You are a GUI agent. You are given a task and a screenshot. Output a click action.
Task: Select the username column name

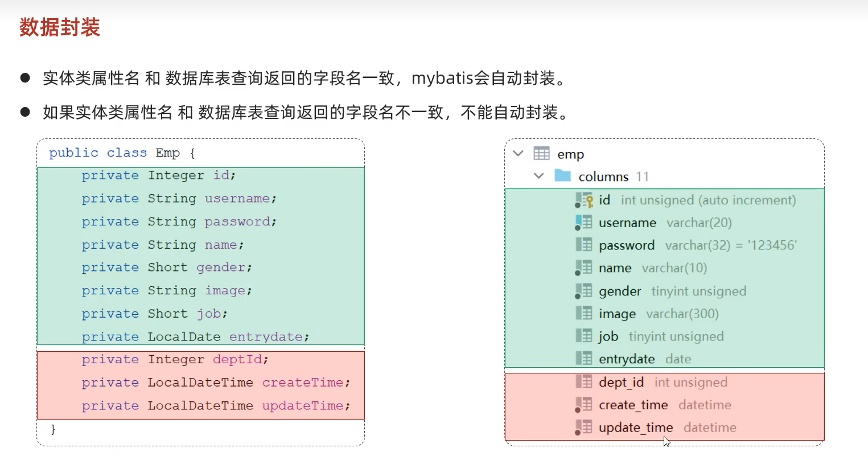(627, 223)
